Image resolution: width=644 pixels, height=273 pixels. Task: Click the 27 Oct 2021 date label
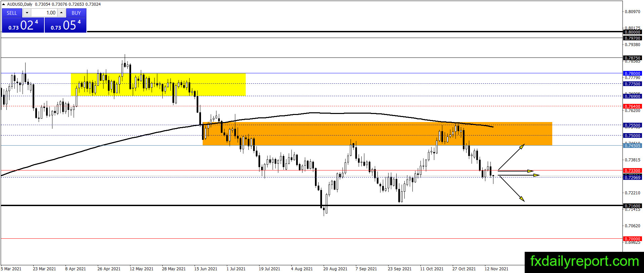click(464, 269)
